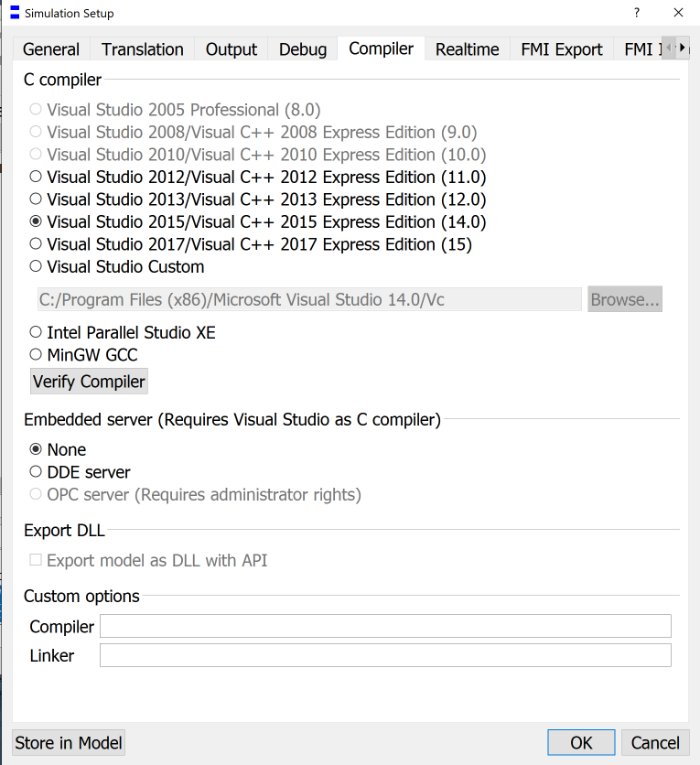Confirm with the OK button
Viewport: 700px width, 765px height.
point(581,742)
